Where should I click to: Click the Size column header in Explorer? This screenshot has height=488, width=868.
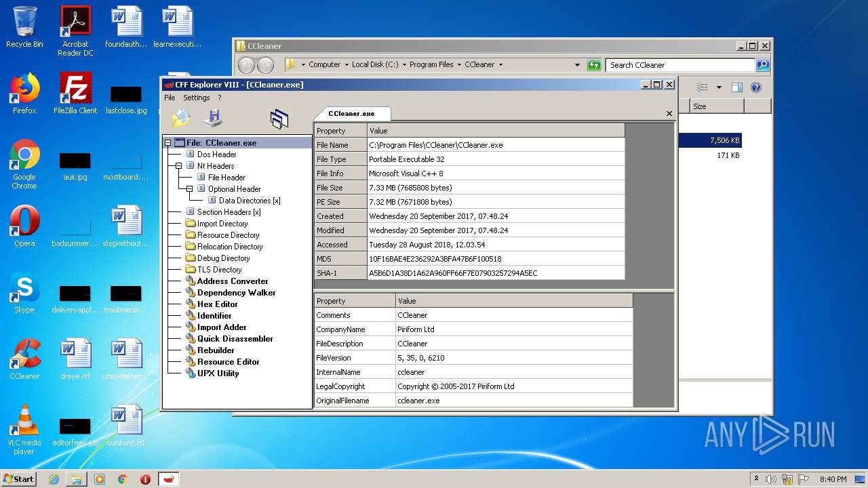(717, 106)
